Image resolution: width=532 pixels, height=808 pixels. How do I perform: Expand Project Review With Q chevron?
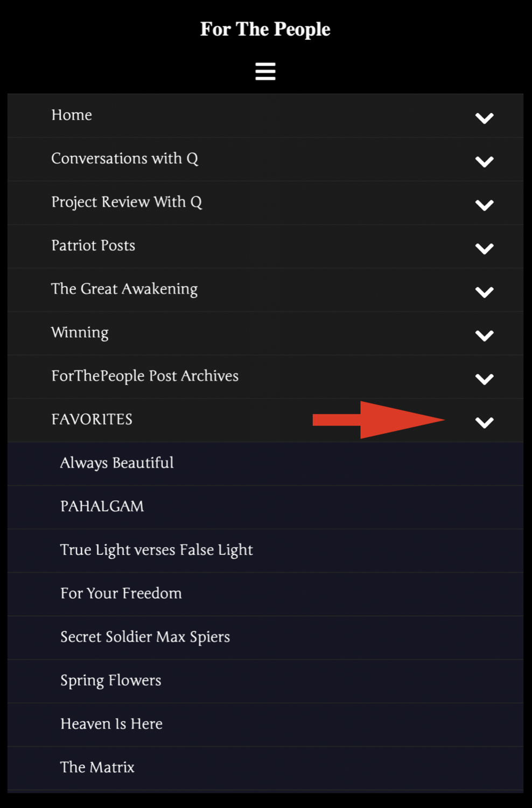[484, 205]
